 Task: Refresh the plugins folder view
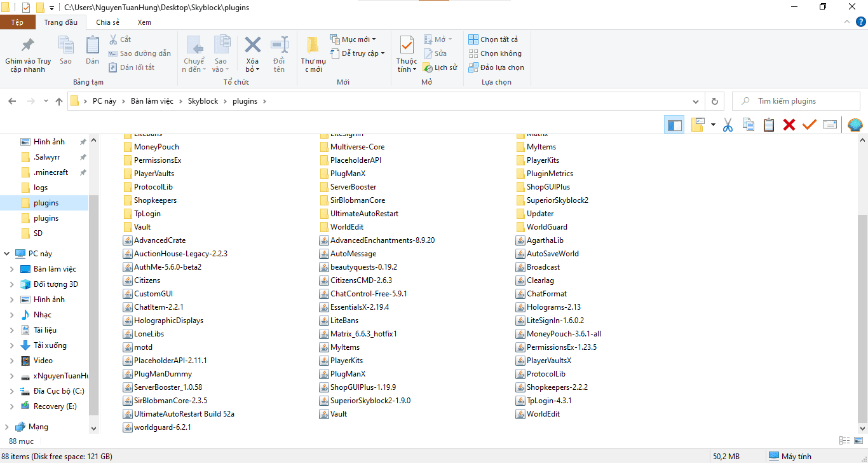tap(715, 101)
